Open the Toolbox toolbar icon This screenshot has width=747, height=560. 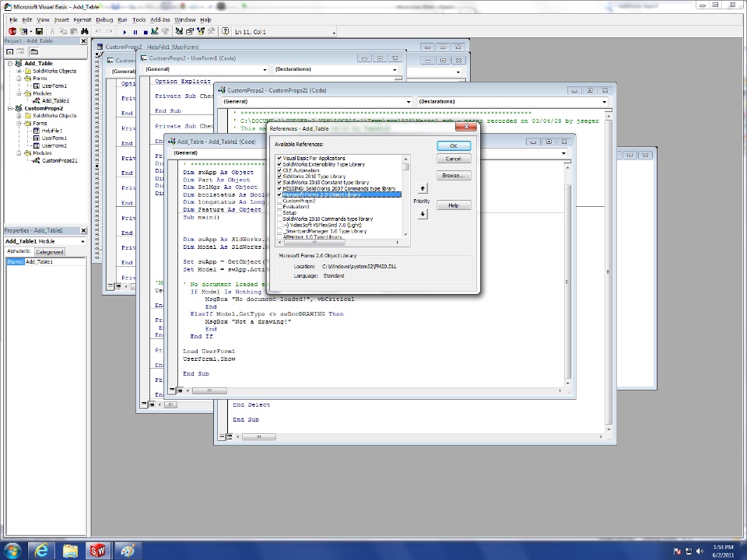click(211, 31)
